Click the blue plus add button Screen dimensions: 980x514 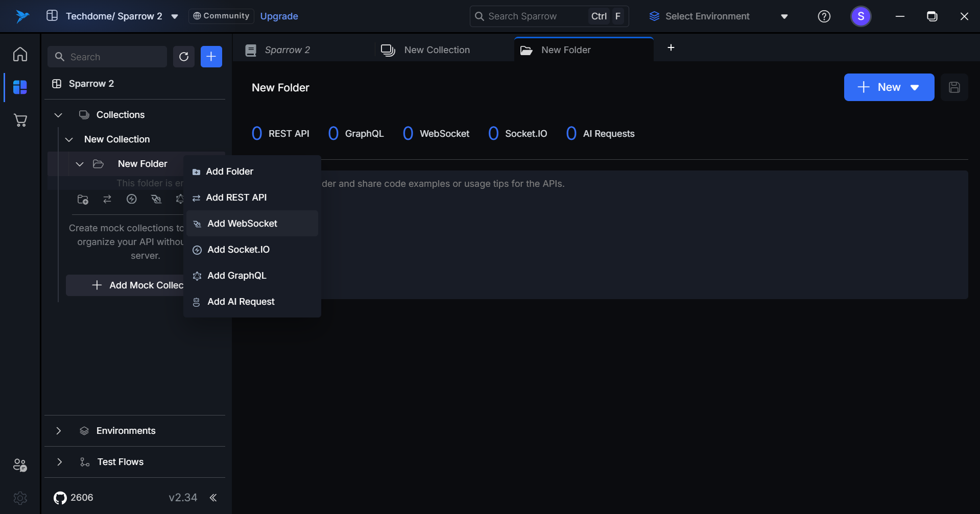click(x=211, y=57)
